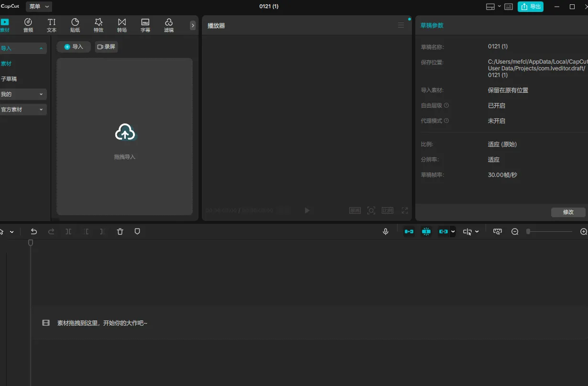This screenshot has width=588, height=386.
Task: Click the 拖拽导入 text
Action: click(x=125, y=157)
